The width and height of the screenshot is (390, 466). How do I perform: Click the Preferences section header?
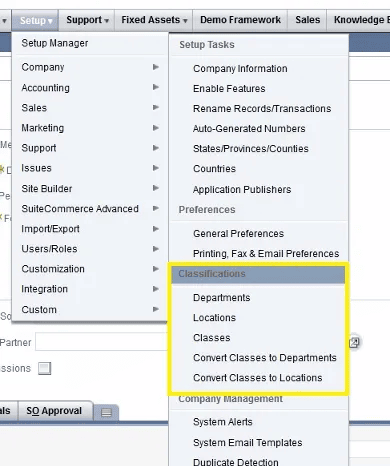(x=207, y=210)
